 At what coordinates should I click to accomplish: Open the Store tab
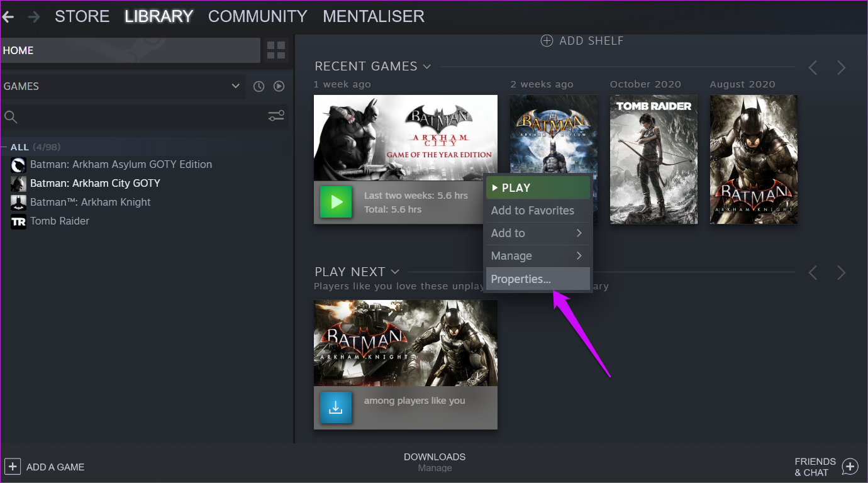(82, 16)
